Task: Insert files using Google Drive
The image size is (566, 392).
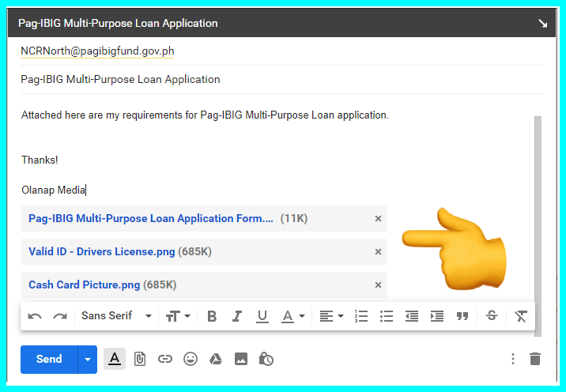Action: (216, 359)
